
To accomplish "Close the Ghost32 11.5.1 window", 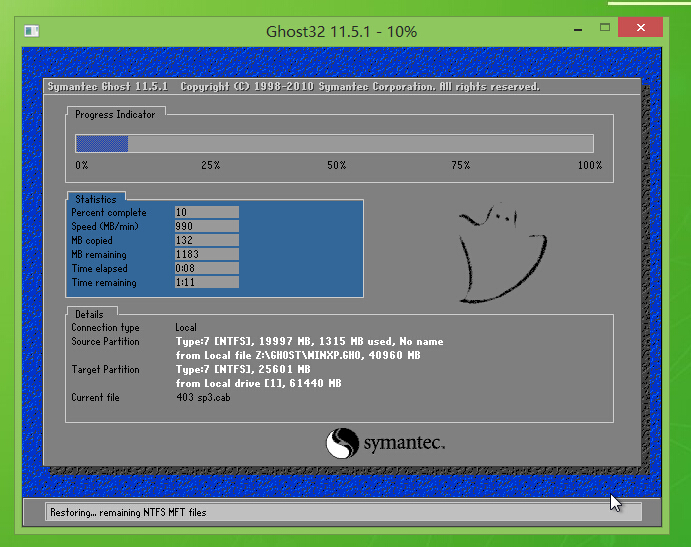I will pyautogui.click(x=640, y=27).
